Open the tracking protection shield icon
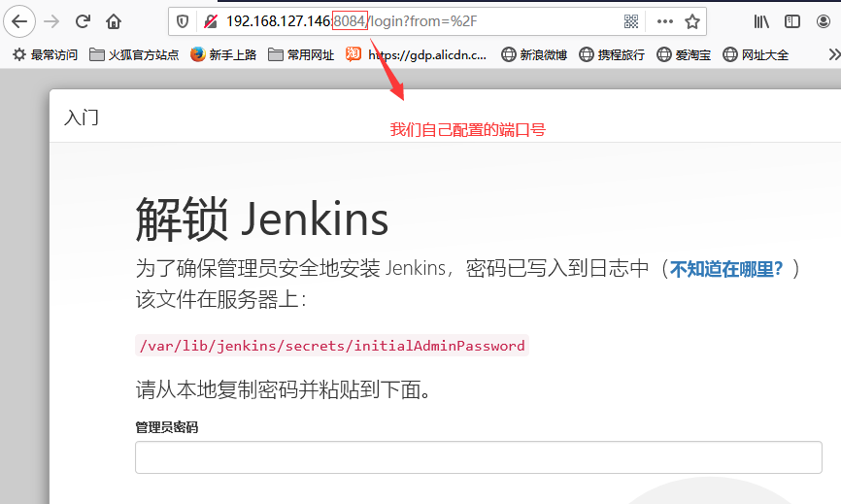 pos(183,21)
